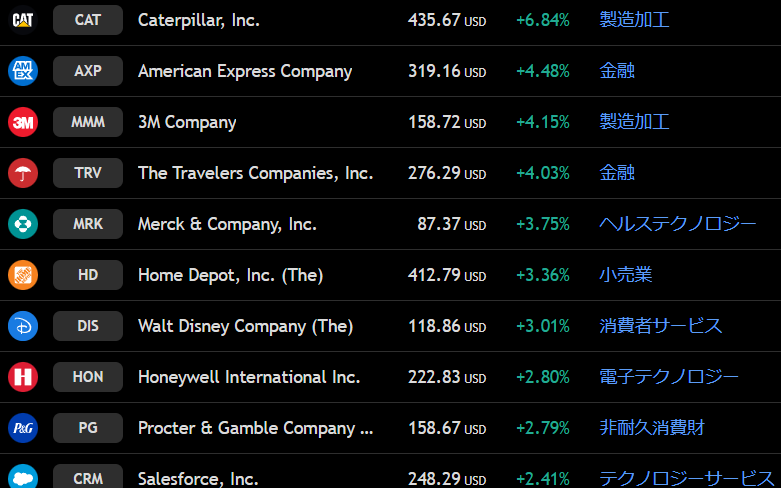Open the ヘルステクノロジー sector link

[x=677, y=224]
